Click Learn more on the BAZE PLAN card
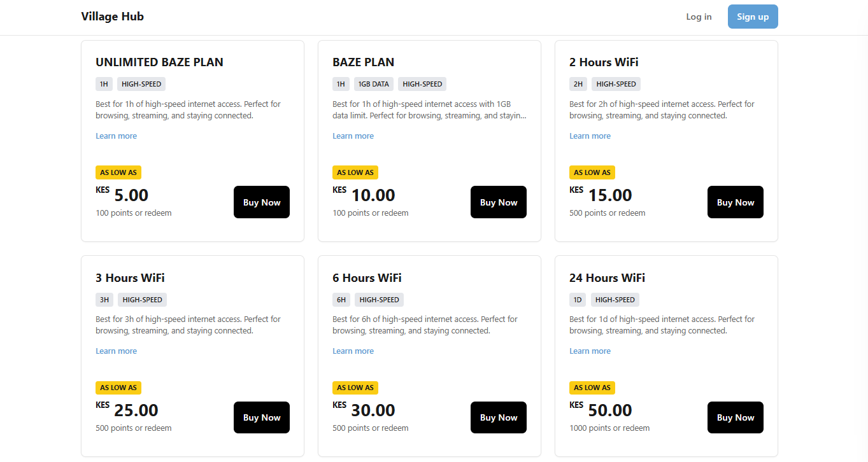Viewport: 868px width, 462px height. click(353, 136)
